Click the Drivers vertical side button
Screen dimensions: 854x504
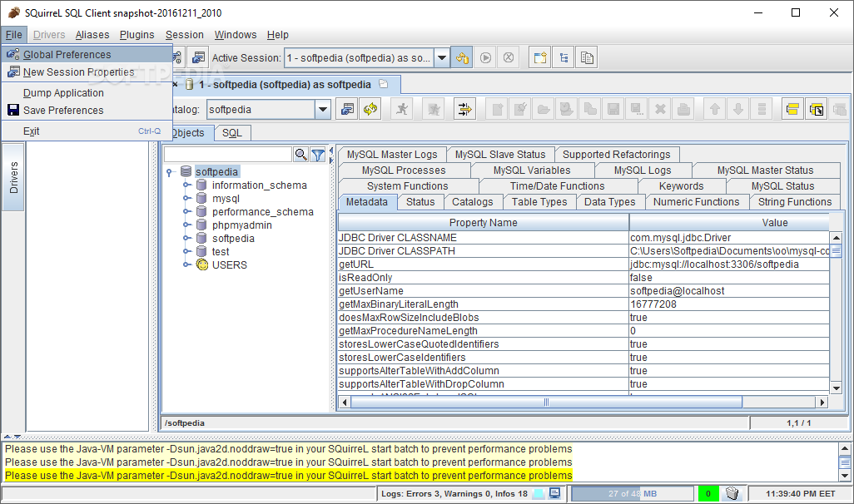pyautogui.click(x=13, y=177)
